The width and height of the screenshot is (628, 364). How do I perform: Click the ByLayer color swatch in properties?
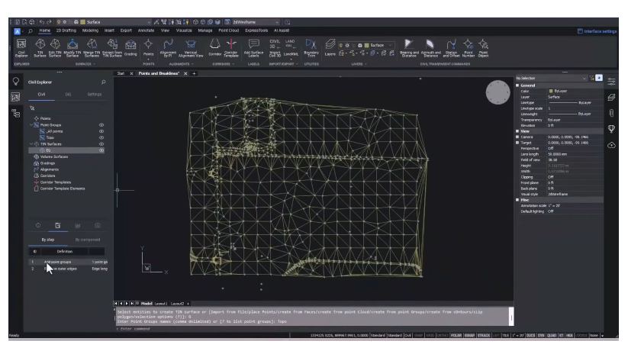551,91
